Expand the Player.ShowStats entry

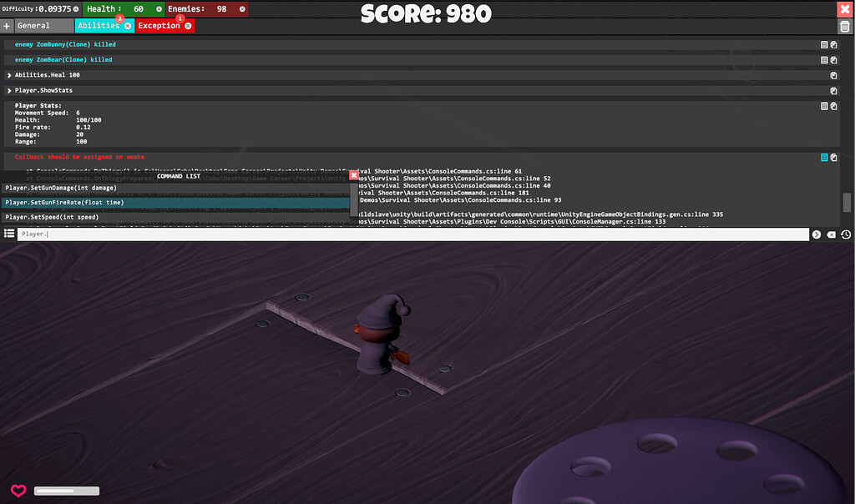[x=8, y=90]
